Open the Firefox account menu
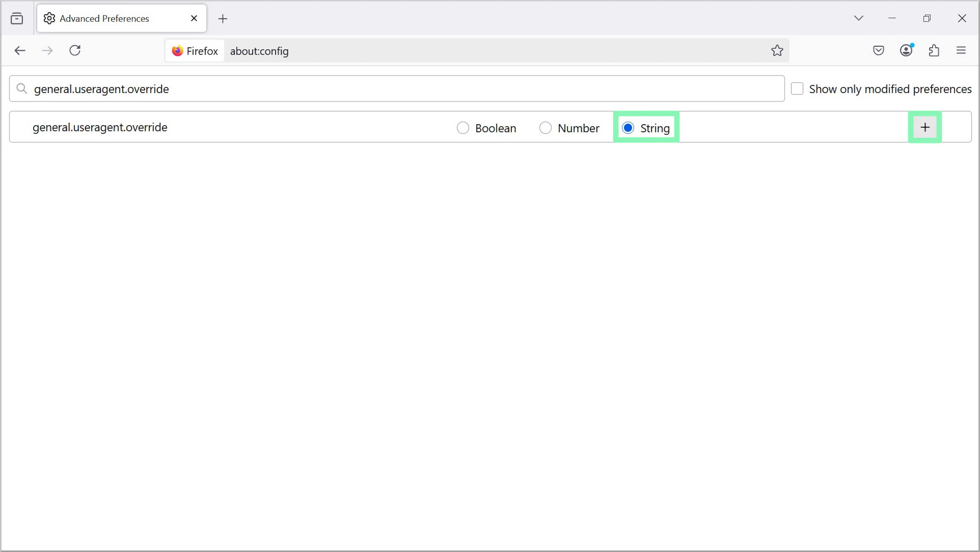The height and width of the screenshot is (552, 980). (906, 51)
